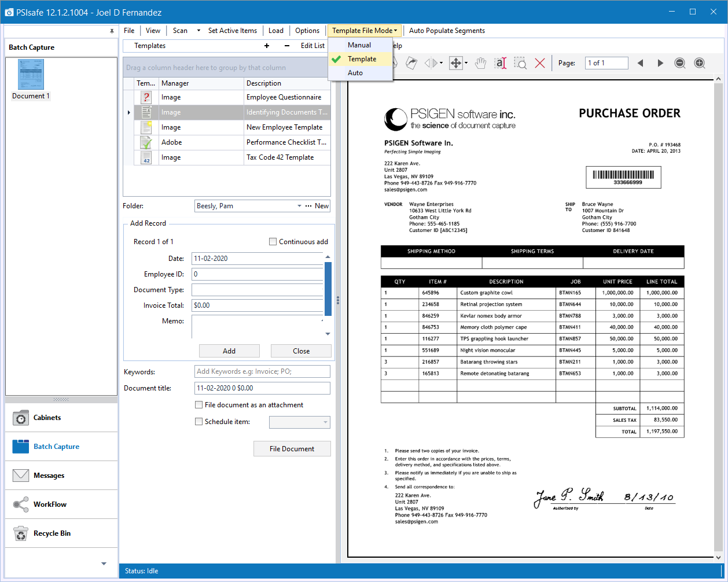Select the pan hand tool
The width and height of the screenshot is (728, 582).
point(480,63)
